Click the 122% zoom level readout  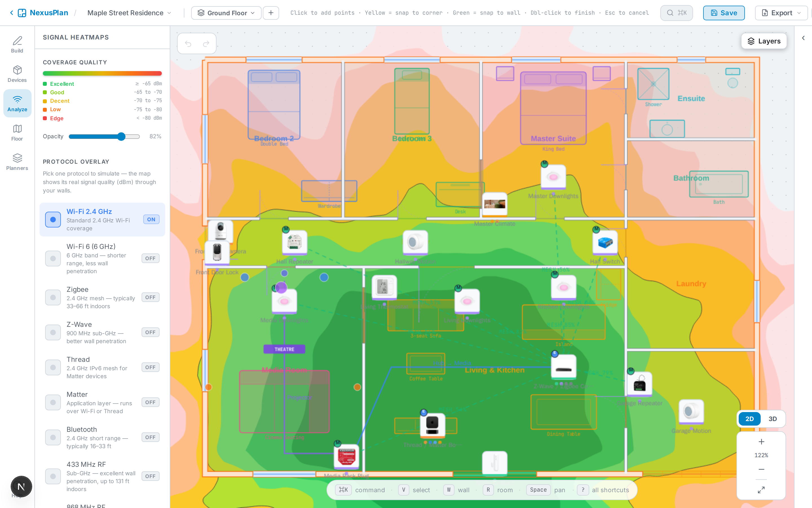761,455
